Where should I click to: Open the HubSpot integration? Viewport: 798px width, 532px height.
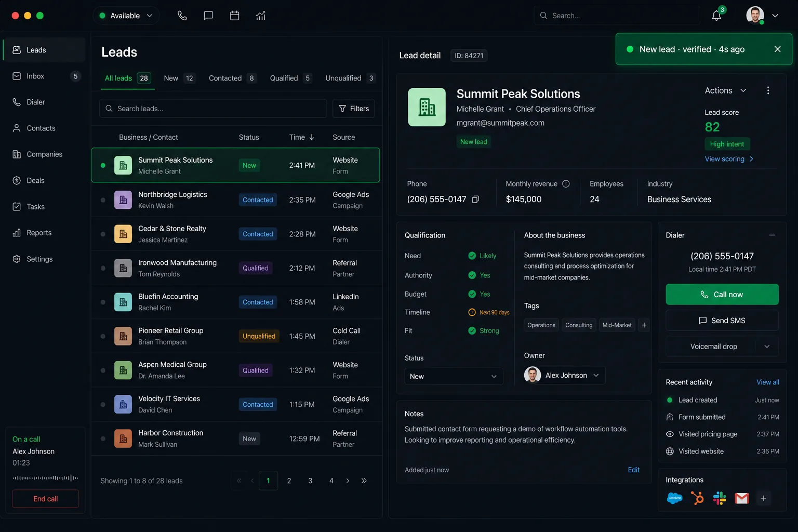(697, 498)
